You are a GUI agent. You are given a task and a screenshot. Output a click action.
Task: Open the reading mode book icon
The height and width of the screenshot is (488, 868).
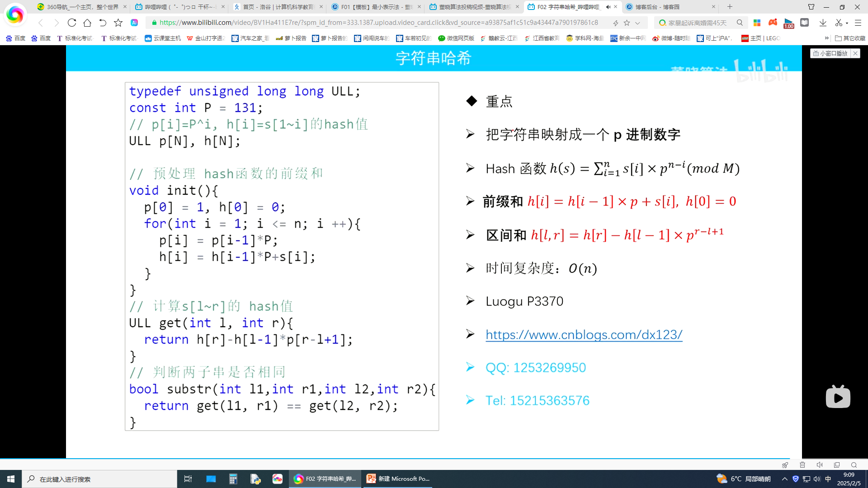pyautogui.click(x=804, y=23)
